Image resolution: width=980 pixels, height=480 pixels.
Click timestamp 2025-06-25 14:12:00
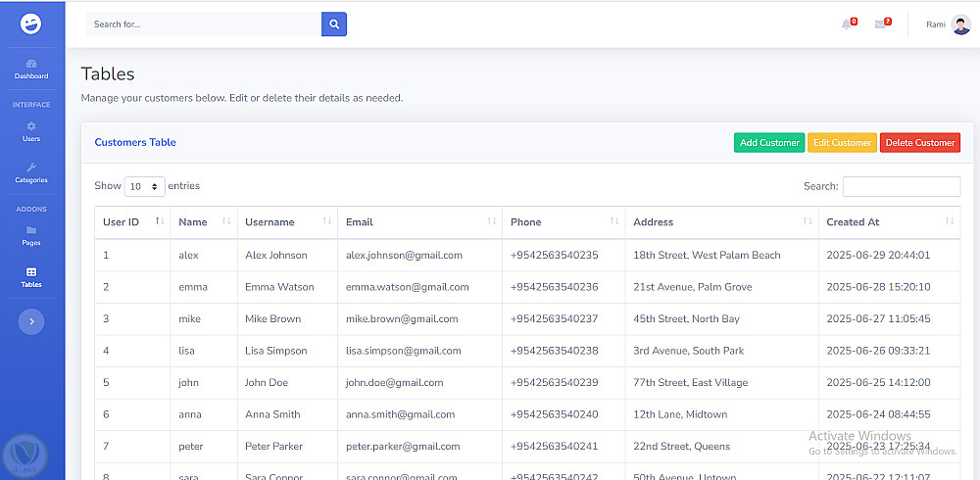pyautogui.click(x=878, y=382)
